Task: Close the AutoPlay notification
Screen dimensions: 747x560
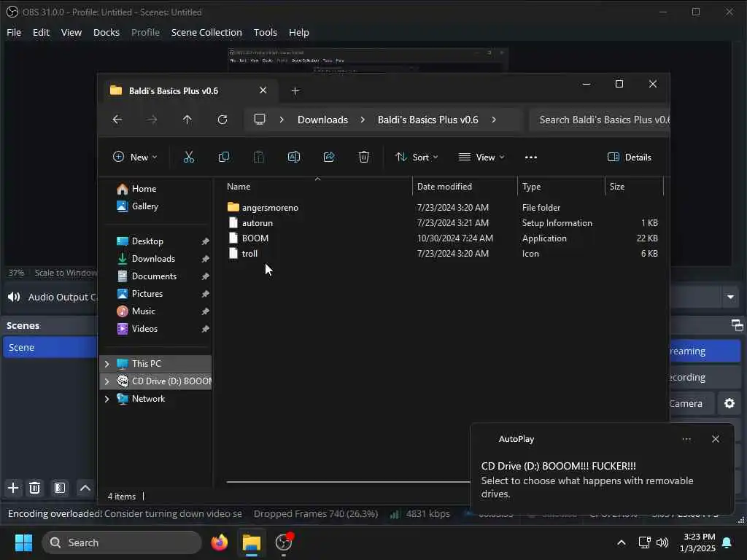Action: (x=716, y=439)
